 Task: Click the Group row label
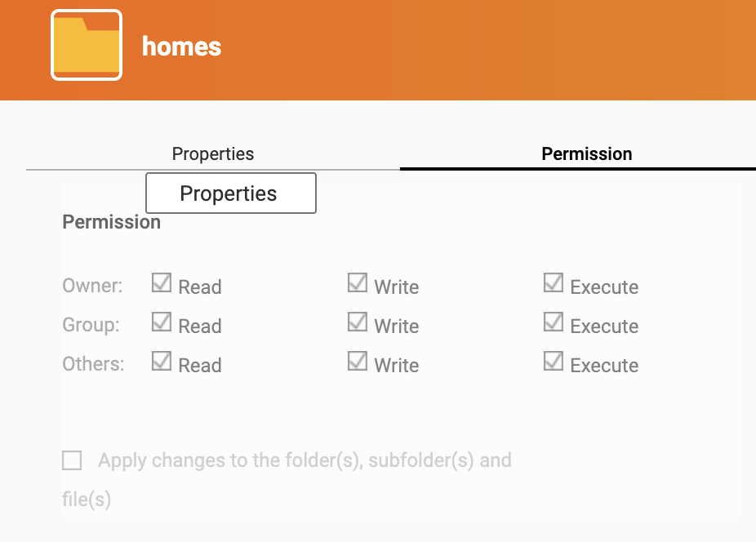tap(91, 325)
